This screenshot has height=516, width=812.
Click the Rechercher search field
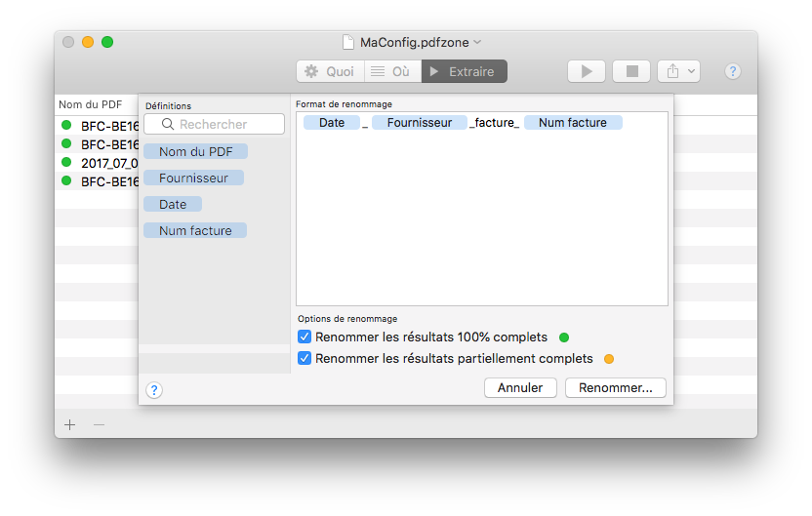click(214, 124)
